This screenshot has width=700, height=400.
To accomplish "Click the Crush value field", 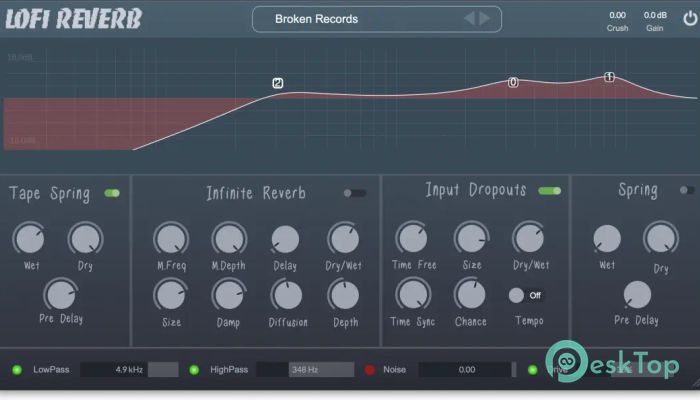I will tap(617, 15).
